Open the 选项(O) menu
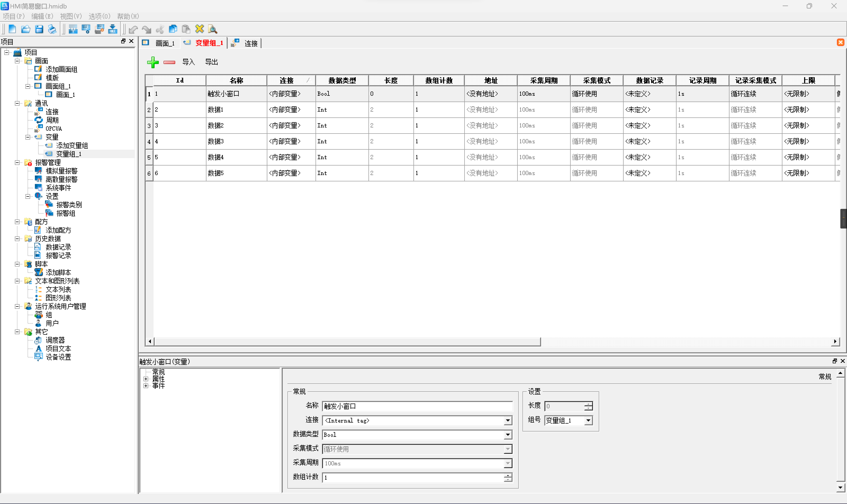Viewport: 847px width, 504px height. pos(100,16)
